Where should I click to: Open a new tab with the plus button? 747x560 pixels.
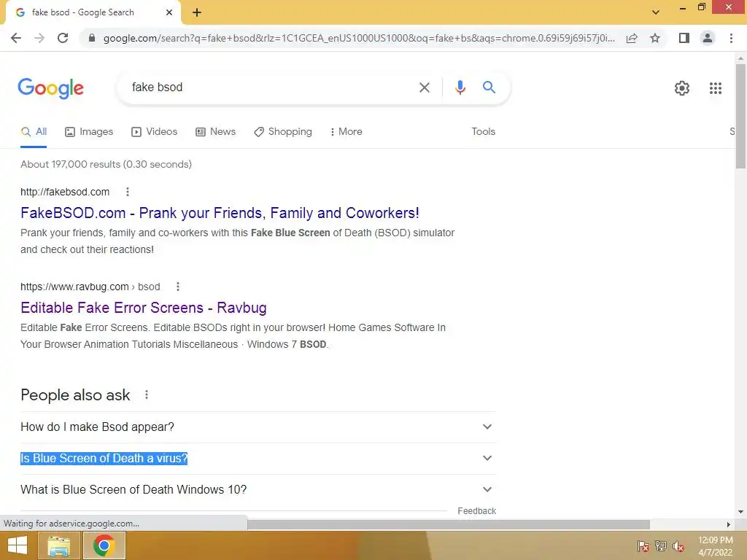197,12
